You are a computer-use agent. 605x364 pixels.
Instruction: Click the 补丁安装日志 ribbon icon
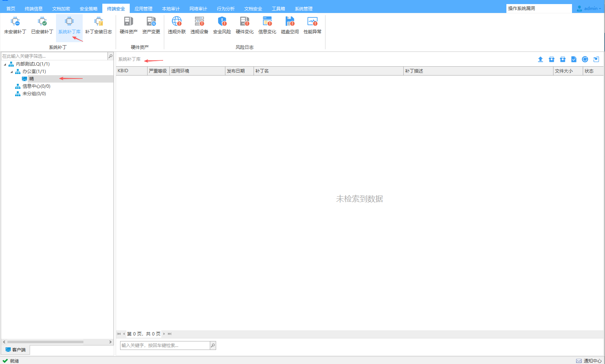click(x=98, y=25)
